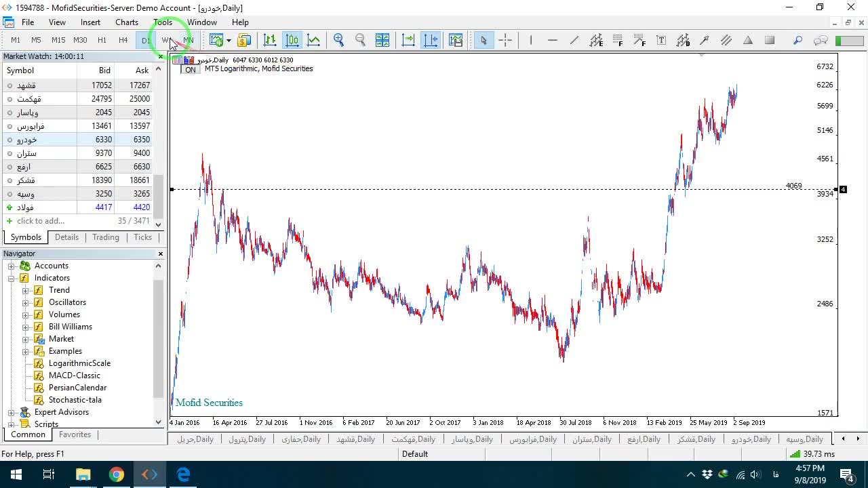
Task: Switch to H4 timeframe
Action: (123, 40)
